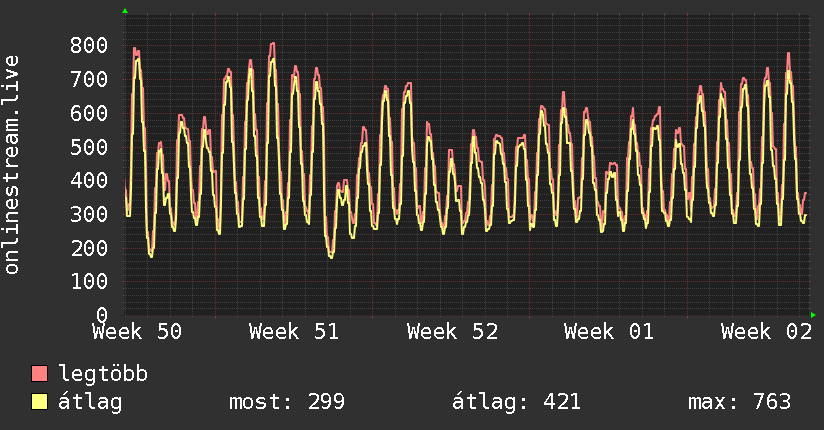Click the 500 y-axis value

pyautogui.click(x=89, y=147)
